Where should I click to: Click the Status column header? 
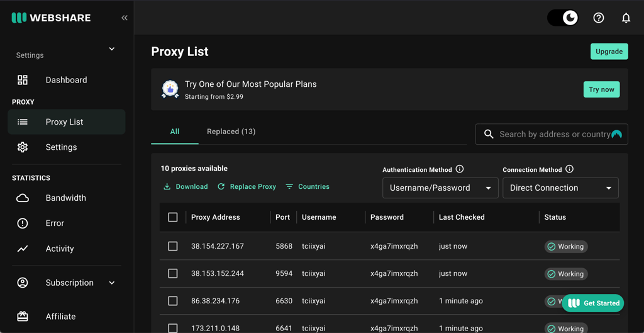[555, 217]
